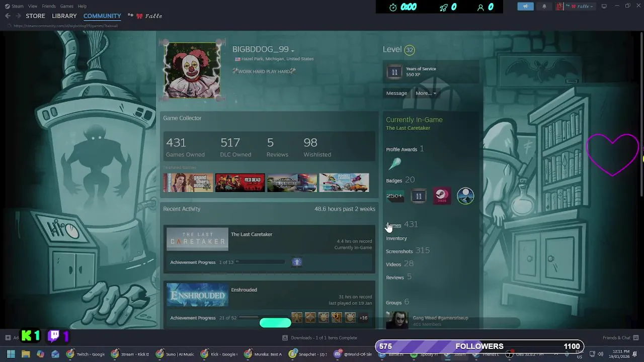Show the +16 more Enshrouded achievements
The width and height of the screenshot is (644, 362).
click(x=363, y=318)
